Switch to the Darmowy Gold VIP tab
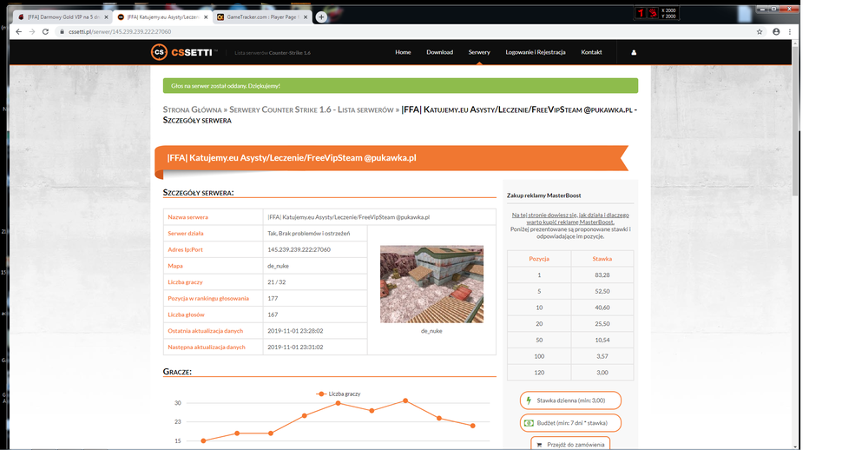The image size is (868, 450). click(62, 17)
